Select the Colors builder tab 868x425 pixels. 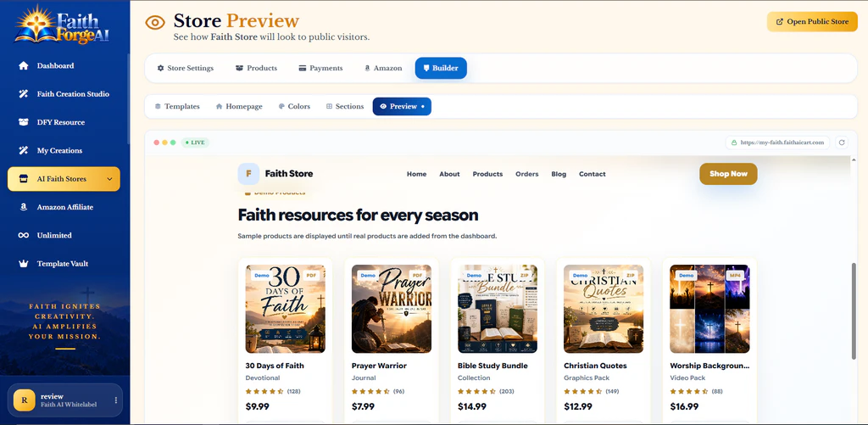click(294, 106)
